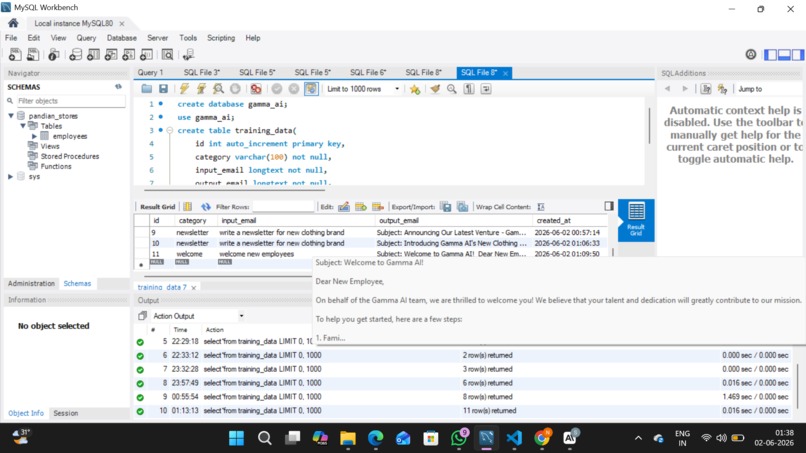
Task: Close the active SQL File 8 tab
Action: pos(505,73)
